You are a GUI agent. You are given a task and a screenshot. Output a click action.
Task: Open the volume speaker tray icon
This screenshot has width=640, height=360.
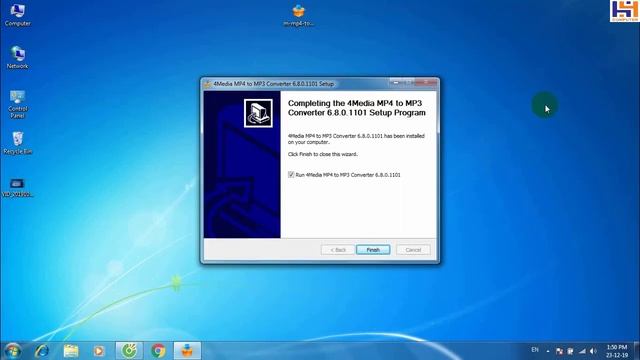(x=593, y=351)
